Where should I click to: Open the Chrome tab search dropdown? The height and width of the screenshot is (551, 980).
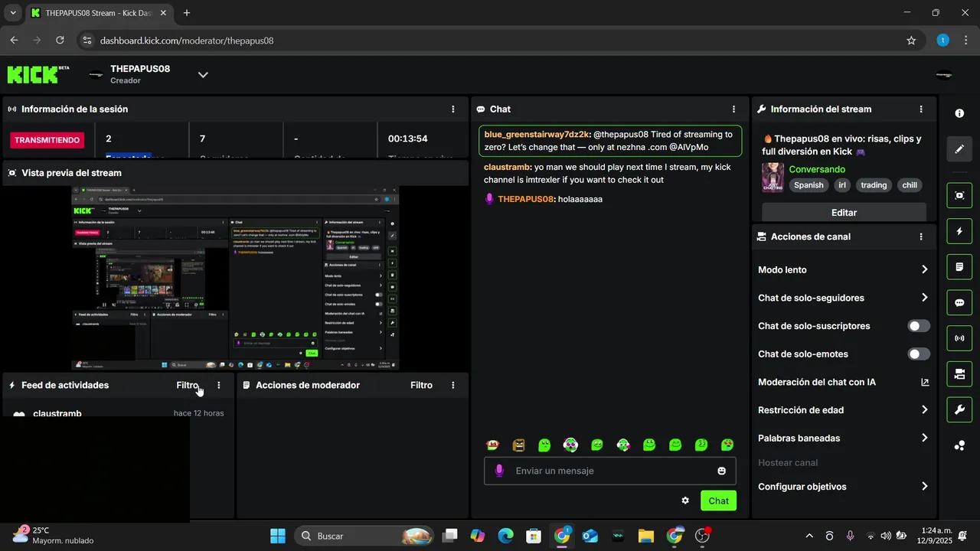tap(12, 13)
